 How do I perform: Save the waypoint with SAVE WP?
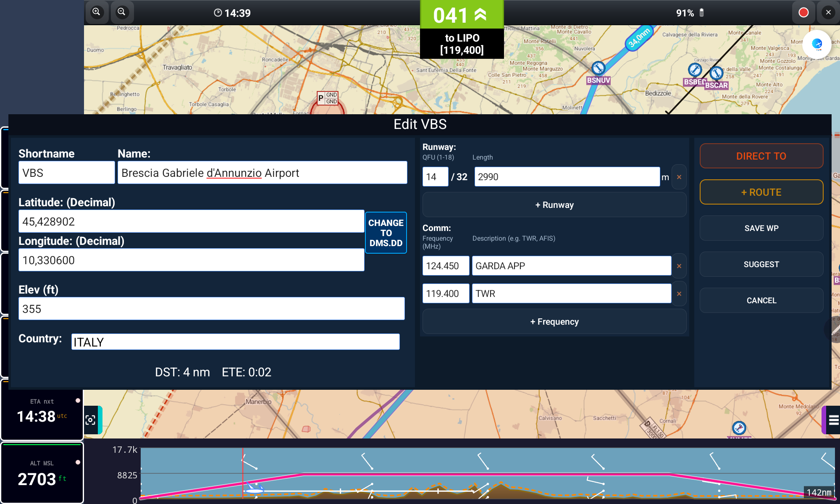coord(761,228)
